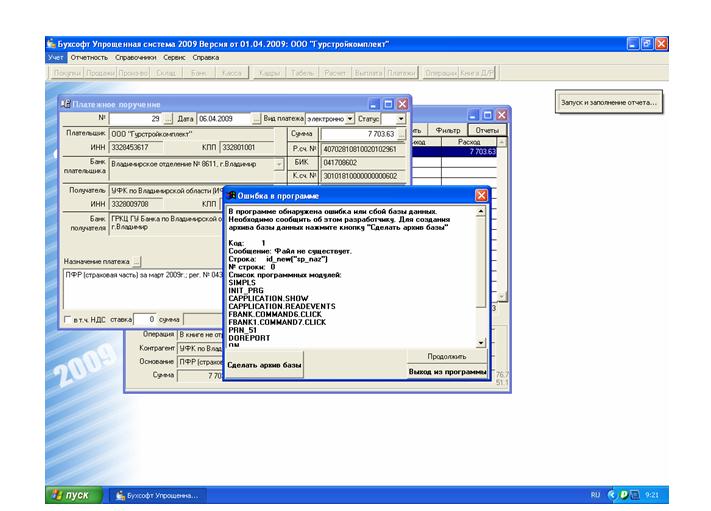Click the ellipsis button next to payment number
Image resolution: width=711 pixels, height=511 pixels.
[x=169, y=119]
